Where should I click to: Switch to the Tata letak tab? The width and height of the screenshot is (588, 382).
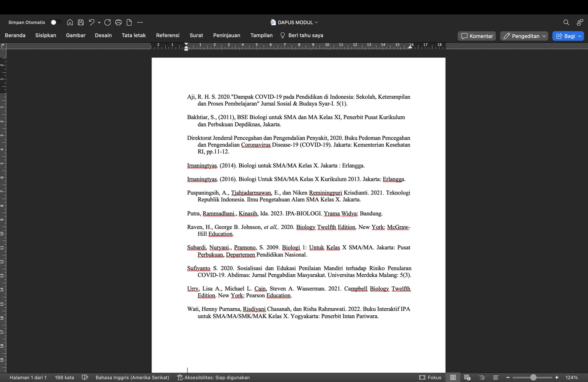(x=133, y=35)
